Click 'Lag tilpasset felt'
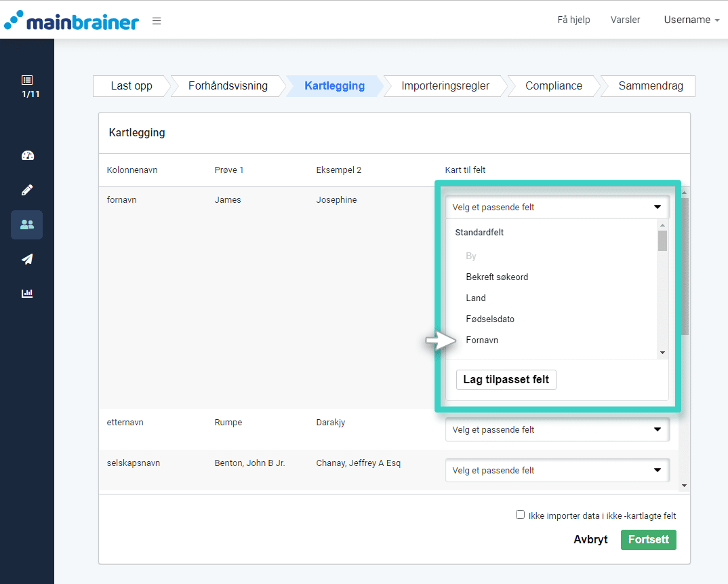Image resolution: width=728 pixels, height=584 pixels. pos(506,379)
